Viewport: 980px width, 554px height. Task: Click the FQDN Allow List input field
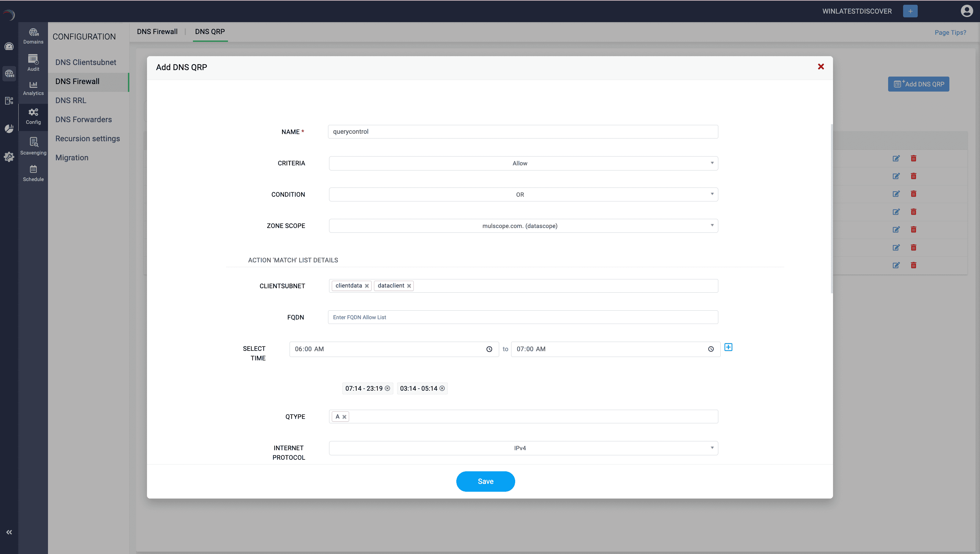[x=523, y=317]
